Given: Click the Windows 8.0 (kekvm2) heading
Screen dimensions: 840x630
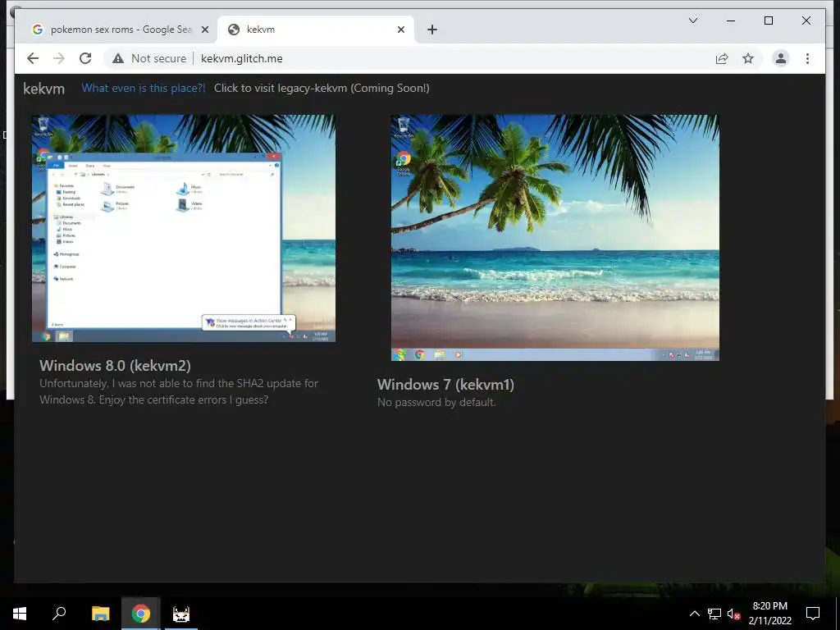Looking at the screenshot, I should (x=115, y=365).
